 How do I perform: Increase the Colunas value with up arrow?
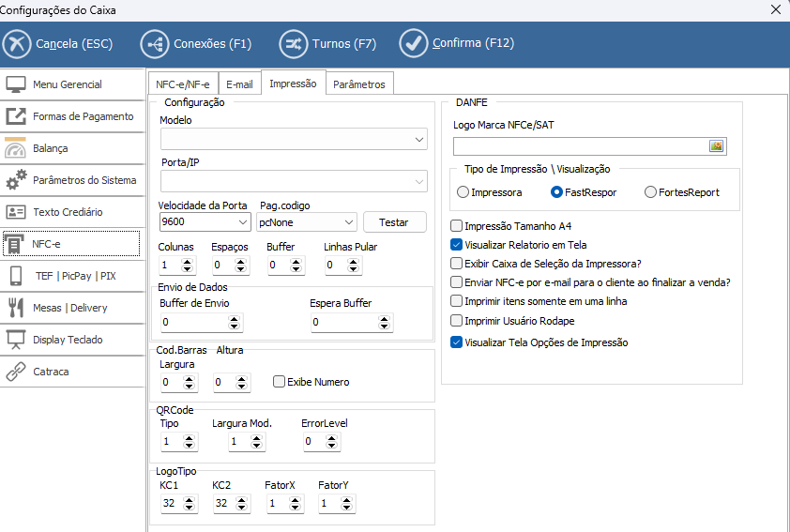pos(190,262)
